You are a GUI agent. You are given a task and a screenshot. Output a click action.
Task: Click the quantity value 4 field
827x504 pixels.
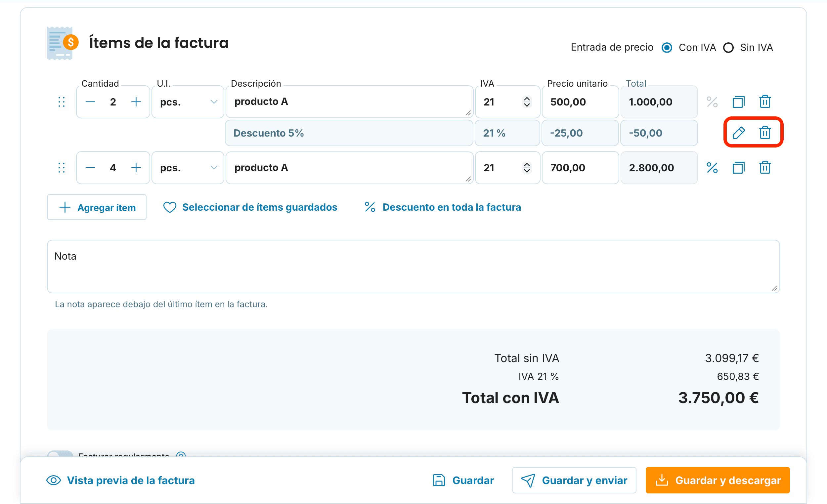pyautogui.click(x=113, y=167)
